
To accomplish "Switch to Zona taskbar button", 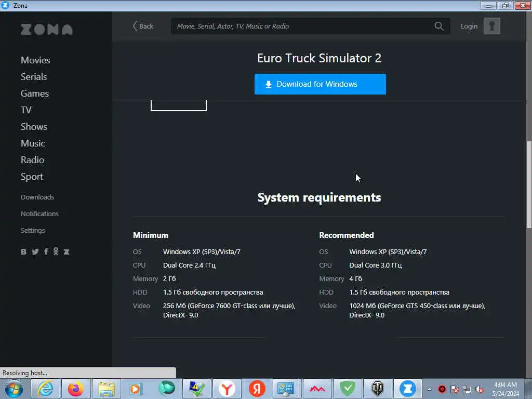I will tap(407, 389).
